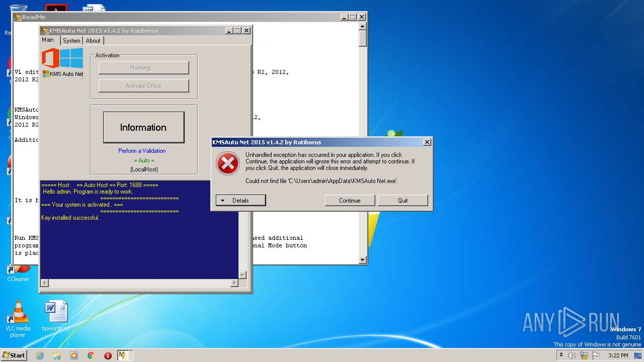Click Quit to close the application
Image resolution: width=644 pixels, height=362 pixels.
(x=403, y=200)
